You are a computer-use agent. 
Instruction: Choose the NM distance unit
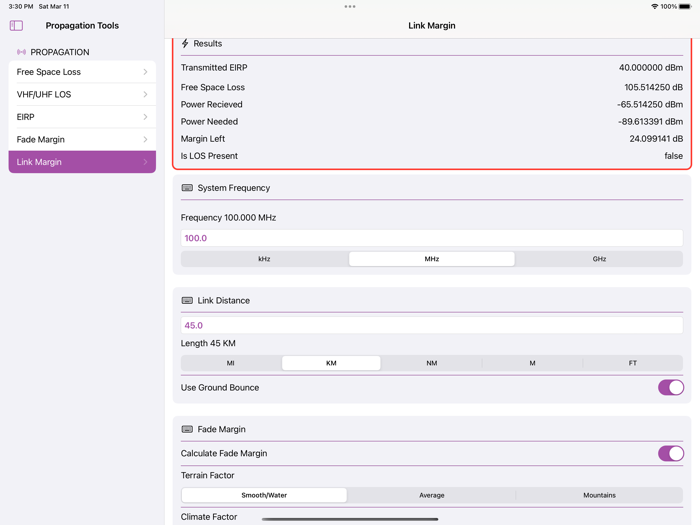(431, 363)
